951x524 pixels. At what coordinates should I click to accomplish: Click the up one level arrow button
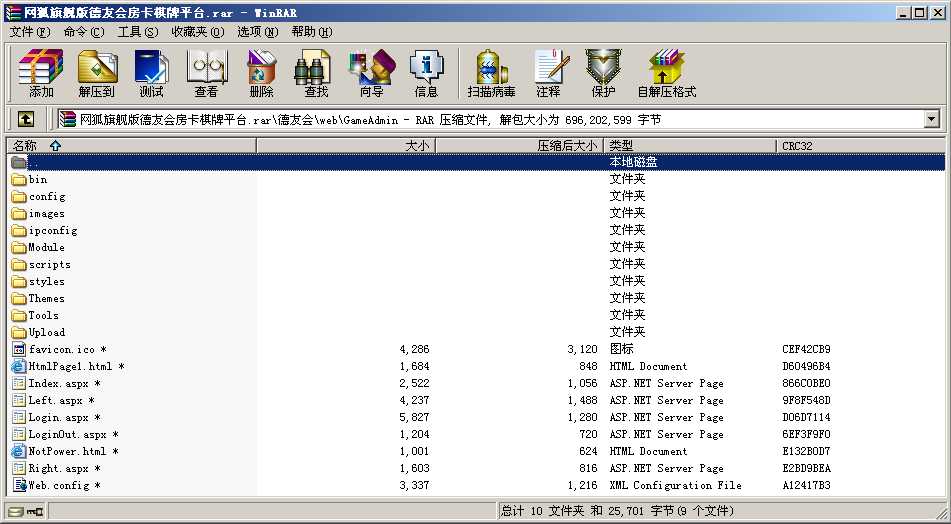tap(25, 119)
